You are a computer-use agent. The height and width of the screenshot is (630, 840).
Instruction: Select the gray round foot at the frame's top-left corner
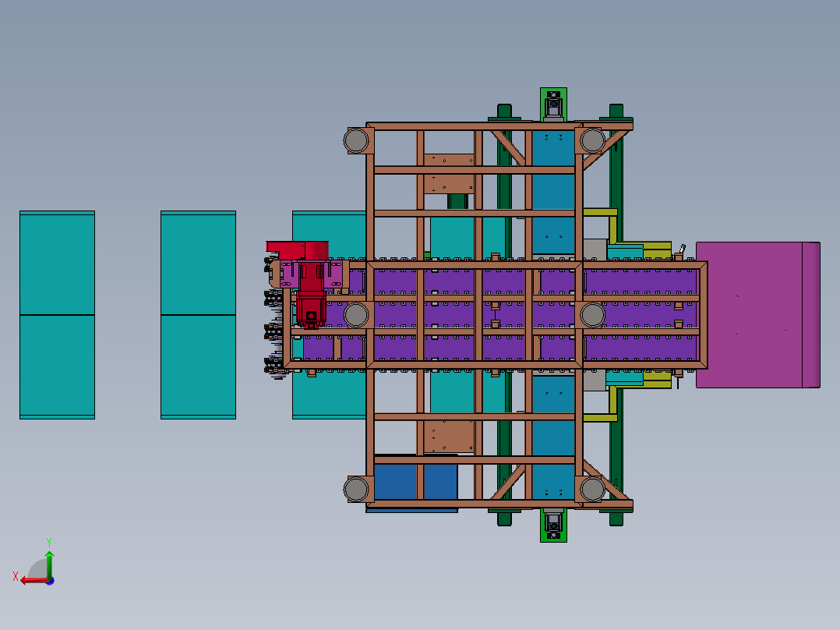(356, 140)
